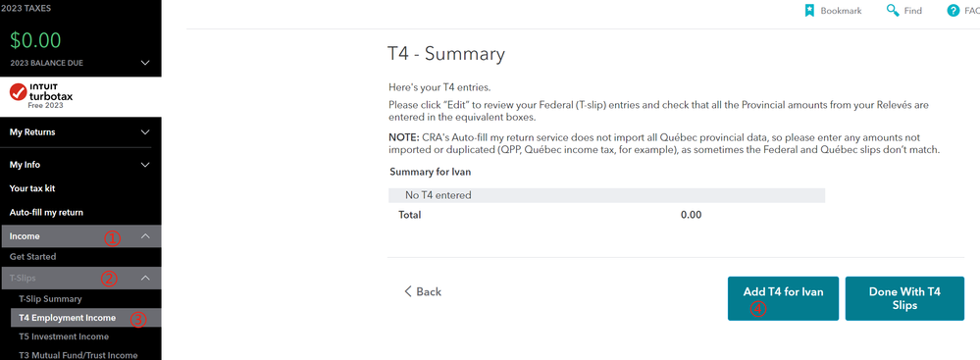Expand the My Info section
The height and width of the screenshot is (360, 980).
pos(80,165)
